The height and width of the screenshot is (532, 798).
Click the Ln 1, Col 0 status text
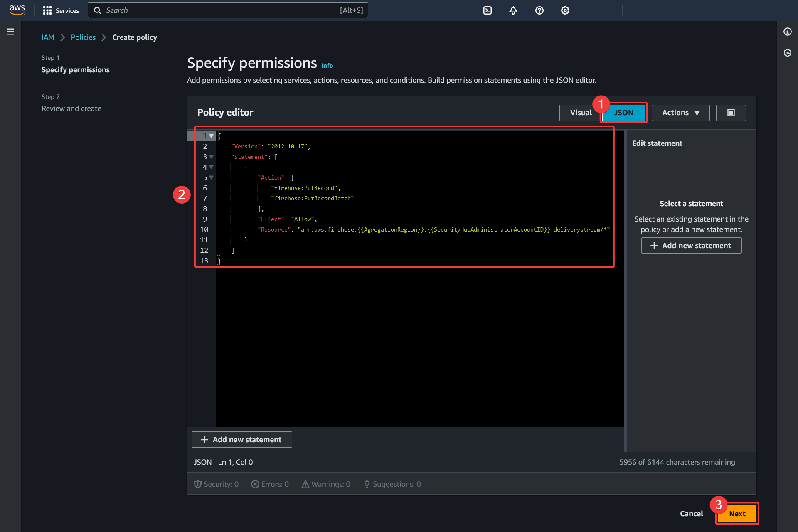point(235,462)
